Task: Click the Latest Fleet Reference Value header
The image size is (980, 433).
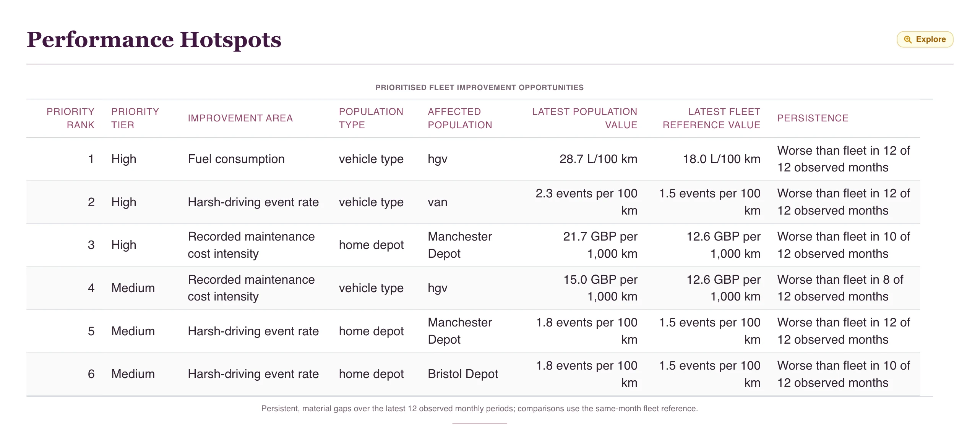Action: pyautogui.click(x=711, y=118)
